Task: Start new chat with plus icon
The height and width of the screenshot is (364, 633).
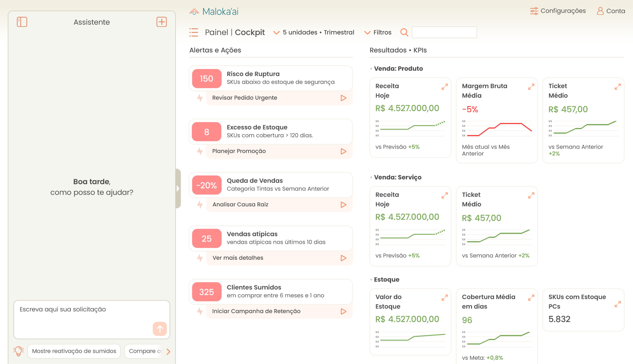Action: tap(162, 22)
